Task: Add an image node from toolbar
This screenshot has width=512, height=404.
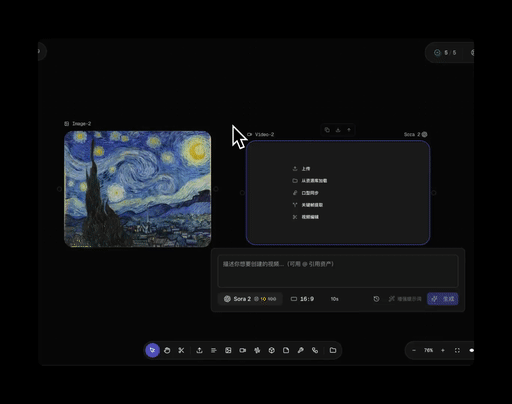Action: pyautogui.click(x=228, y=350)
